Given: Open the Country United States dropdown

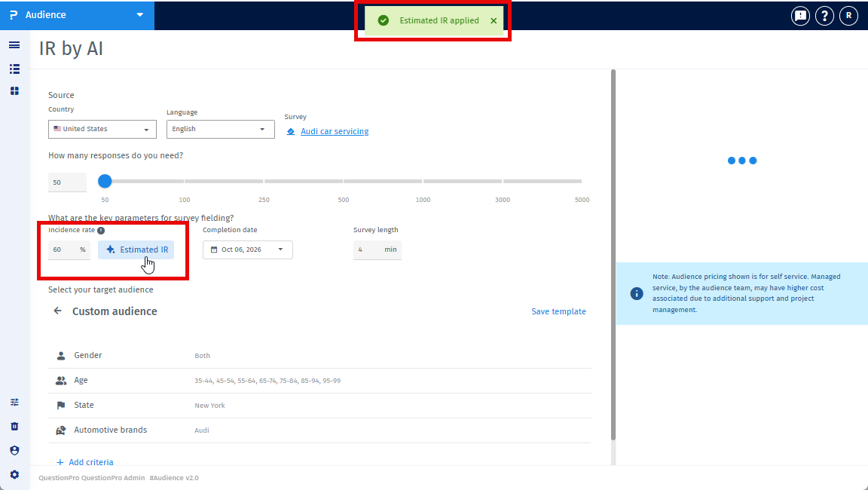Looking at the screenshot, I should 102,129.
